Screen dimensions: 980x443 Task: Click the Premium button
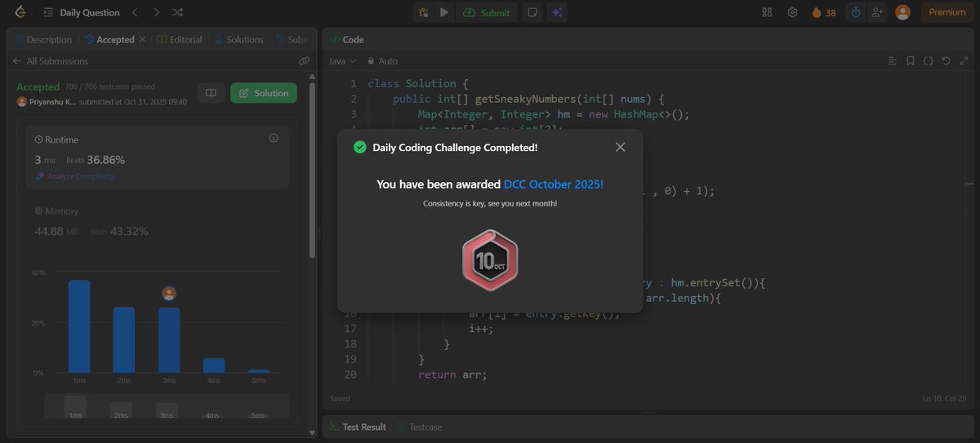coord(947,12)
